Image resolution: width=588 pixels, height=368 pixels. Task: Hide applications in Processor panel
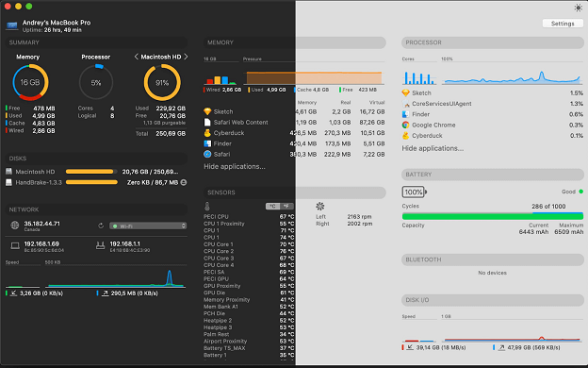pos(433,148)
